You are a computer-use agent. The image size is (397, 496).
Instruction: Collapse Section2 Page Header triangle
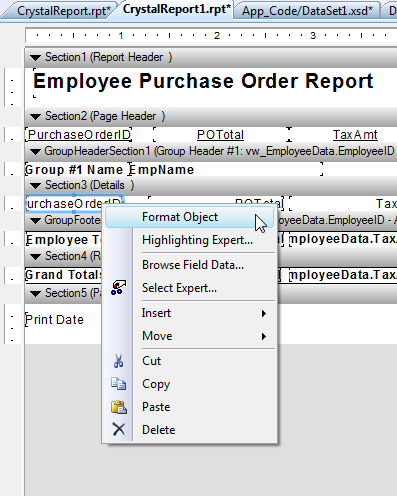pos(35,117)
